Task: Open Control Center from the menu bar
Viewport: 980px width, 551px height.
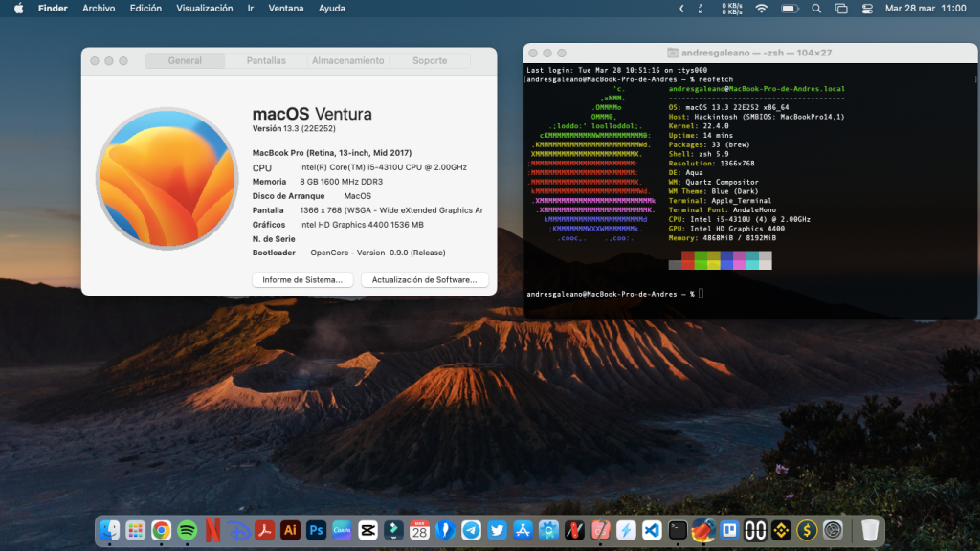Action: point(867,9)
